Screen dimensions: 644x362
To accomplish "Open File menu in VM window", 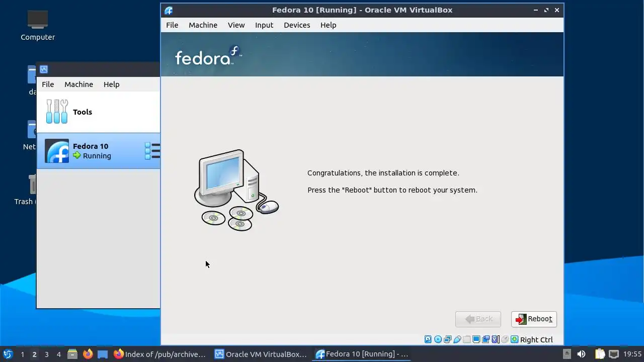I will (172, 25).
